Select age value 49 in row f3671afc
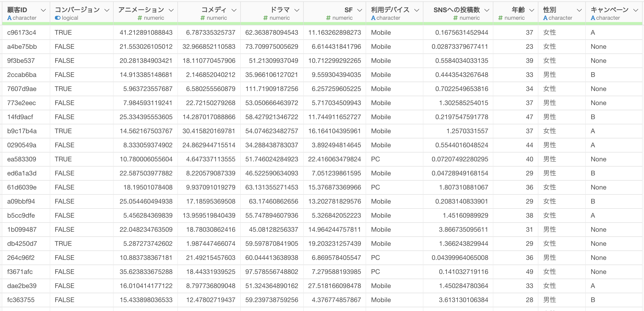The image size is (644, 311). click(529, 272)
